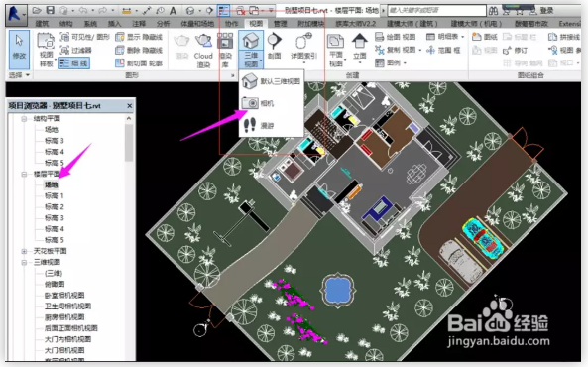Toggle the 细线 (Thin Lines) ribbon button
588x367 pixels.
(x=74, y=62)
